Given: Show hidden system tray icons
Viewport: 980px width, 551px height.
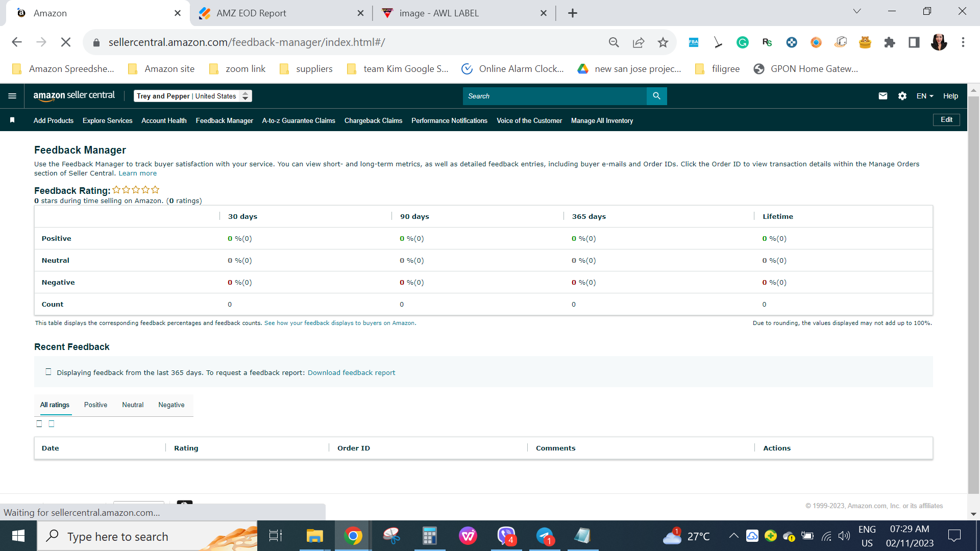Looking at the screenshot, I should (733, 536).
